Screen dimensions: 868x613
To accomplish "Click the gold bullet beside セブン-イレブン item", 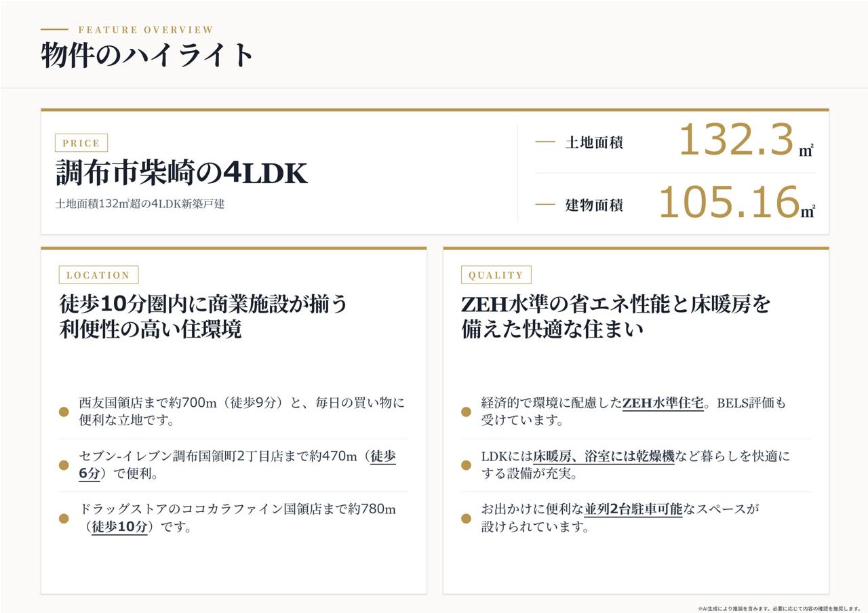I will [64, 465].
